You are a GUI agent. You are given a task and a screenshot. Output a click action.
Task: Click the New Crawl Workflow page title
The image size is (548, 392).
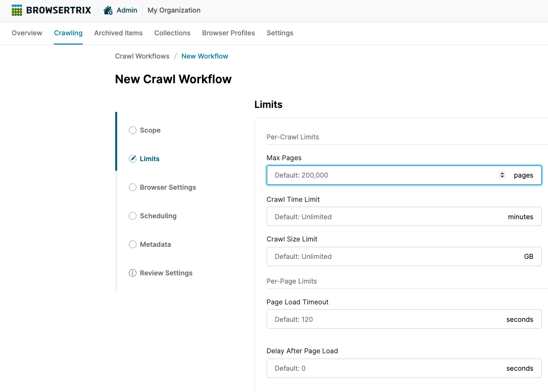pyautogui.click(x=173, y=79)
